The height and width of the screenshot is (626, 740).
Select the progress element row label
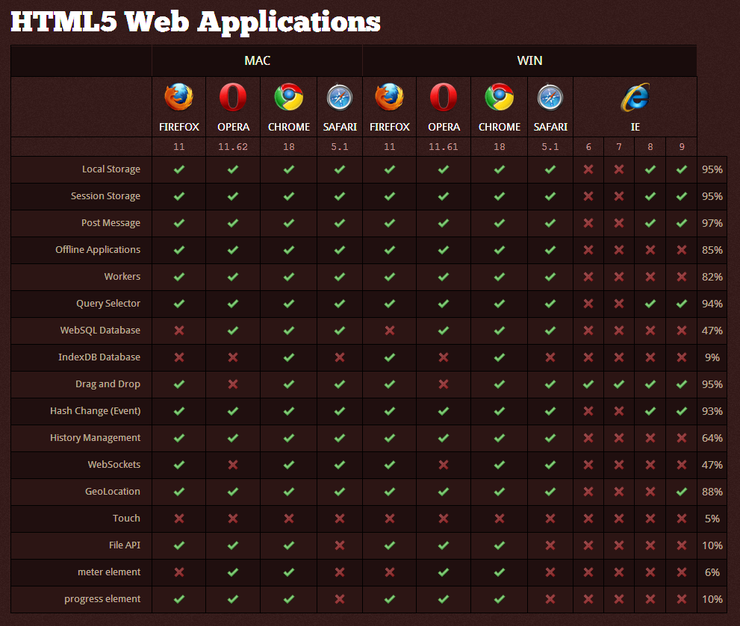pyautogui.click(x=102, y=599)
